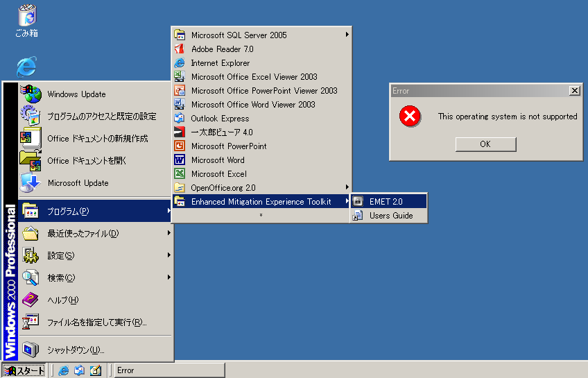Image resolution: width=588 pixels, height=378 pixels.
Task: Expand the 最近使ったファイル(D) submenu arrow
Action: click(x=168, y=233)
